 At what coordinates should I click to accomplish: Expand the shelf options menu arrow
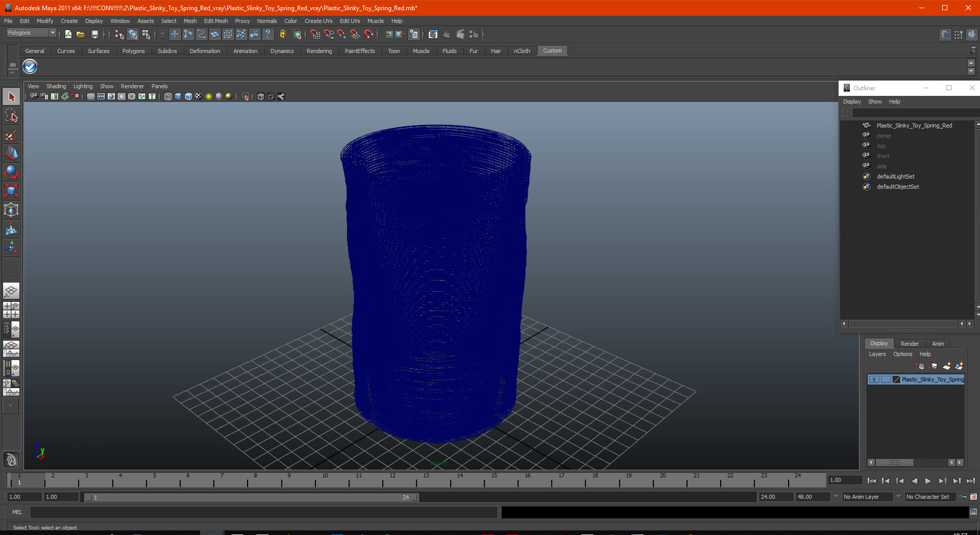12,73
